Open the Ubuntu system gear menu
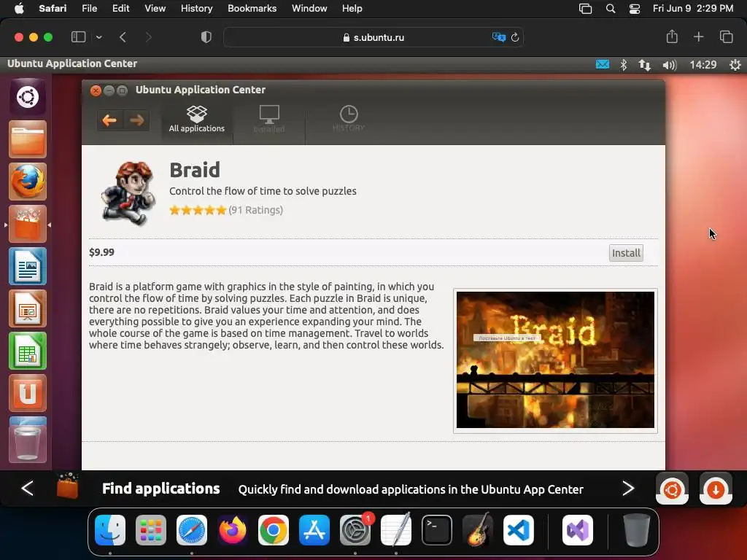Viewport: 747px width, 560px height. (x=735, y=65)
